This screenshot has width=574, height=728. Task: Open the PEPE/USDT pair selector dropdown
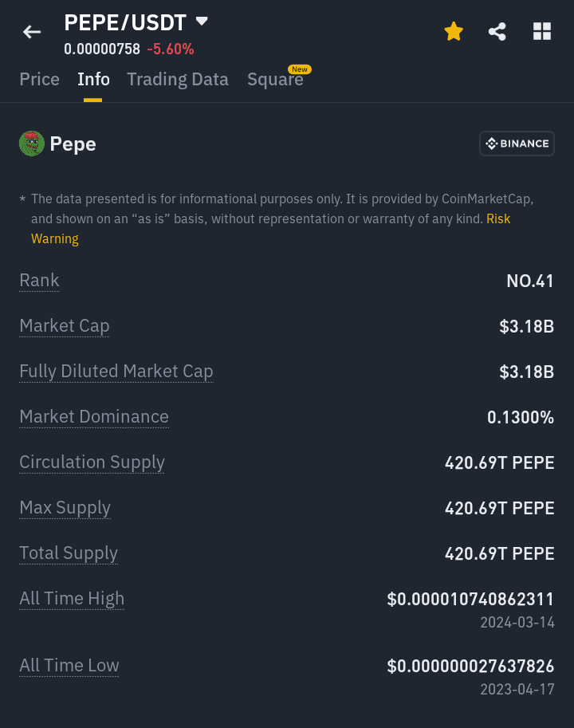point(202,22)
